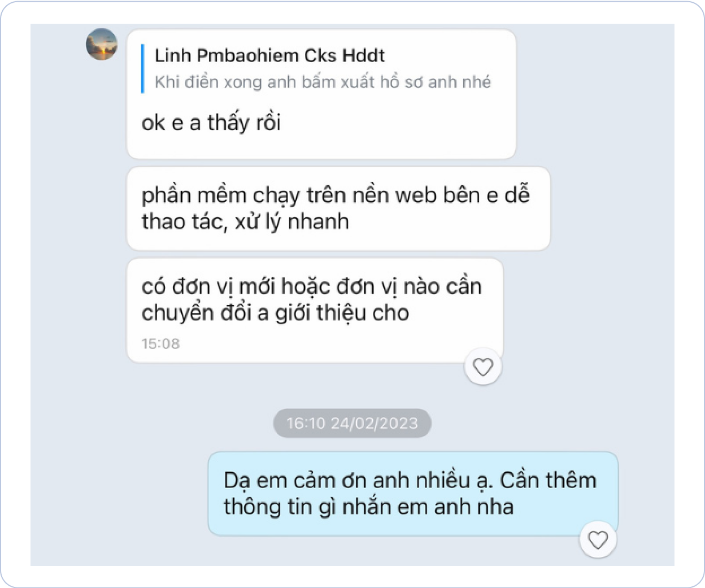Click the line 'thao tác, xử lý nhanh'
The image size is (705, 588).
[x=245, y=221]
